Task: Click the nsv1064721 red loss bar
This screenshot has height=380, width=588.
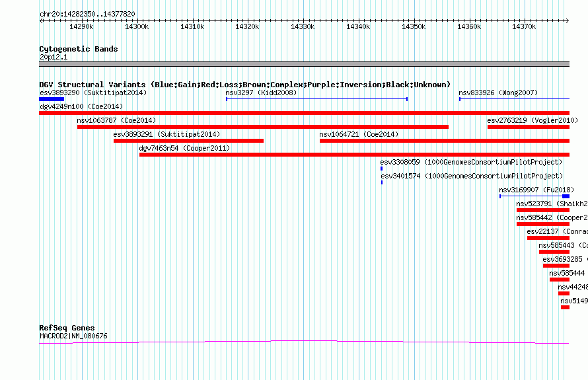Action: click(x=445, y=141)
